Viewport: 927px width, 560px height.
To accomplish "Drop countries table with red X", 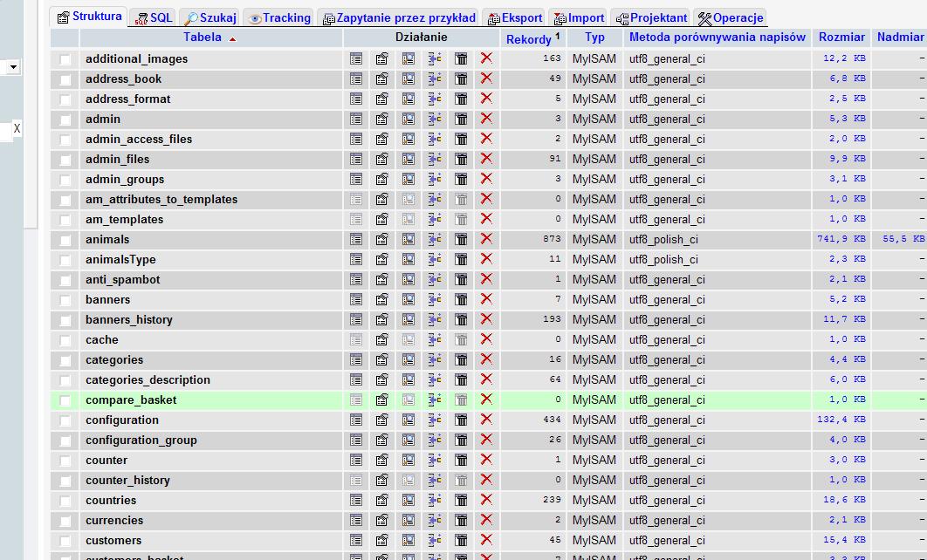I will pyautogui.click(x=486, y=500).
